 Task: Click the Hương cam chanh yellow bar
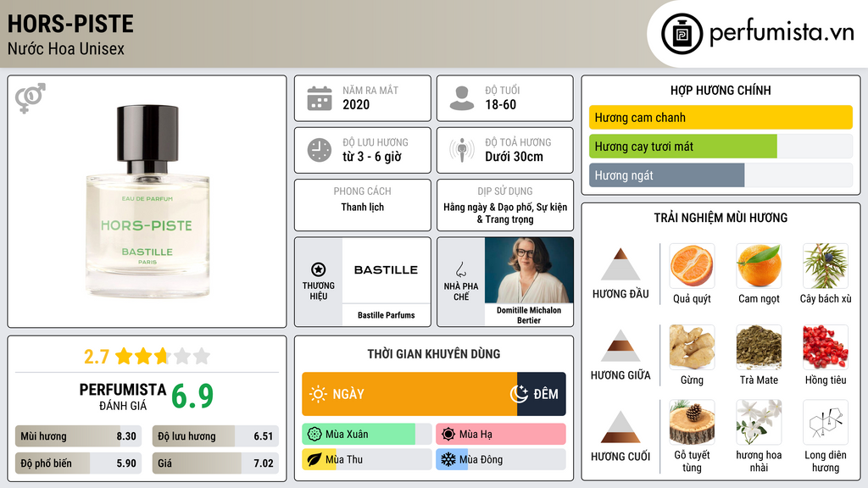[721, 117]
